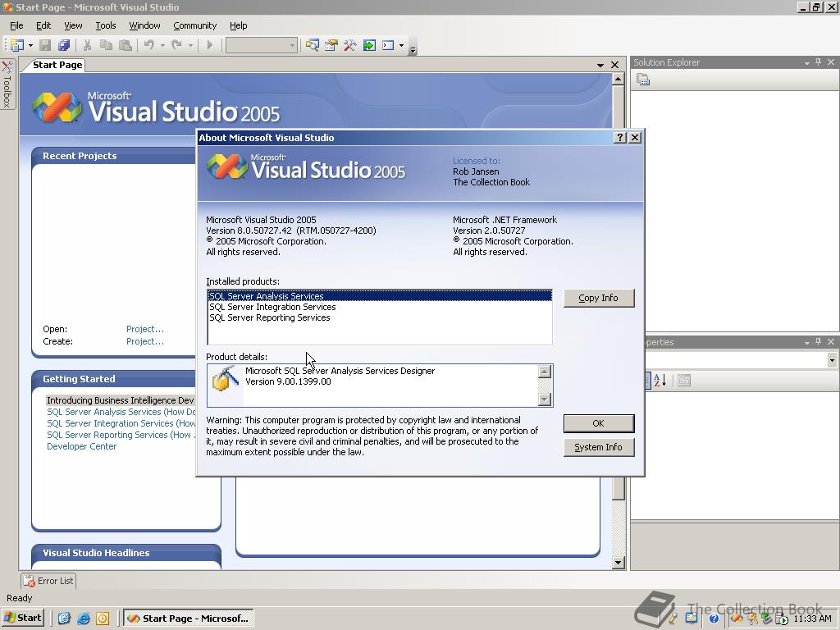Open SQL Server Reporting Services how-to link
Screen dimensions: 840x630
tap(121, 435)
